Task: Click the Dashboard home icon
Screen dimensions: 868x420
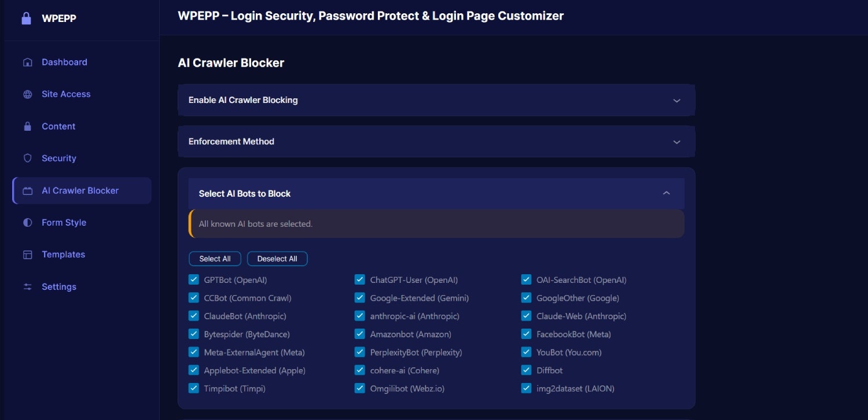Action: click(x=27, y=62)
